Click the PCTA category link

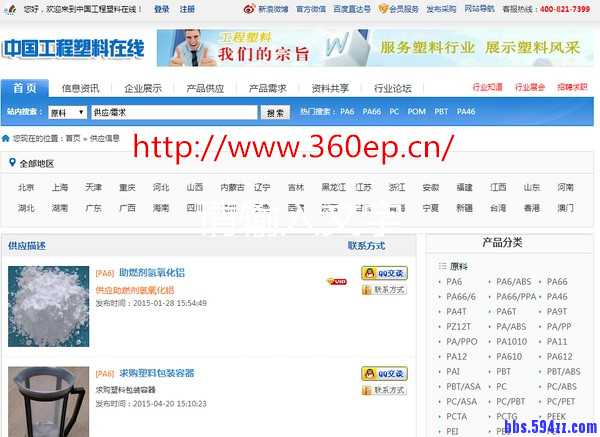coord(457,417)
